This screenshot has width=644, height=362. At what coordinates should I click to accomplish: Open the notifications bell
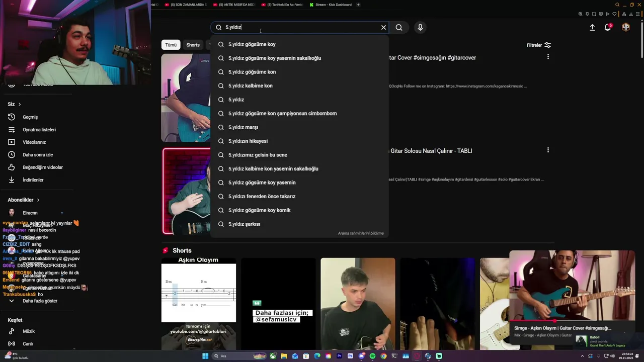tap(608, 28)
